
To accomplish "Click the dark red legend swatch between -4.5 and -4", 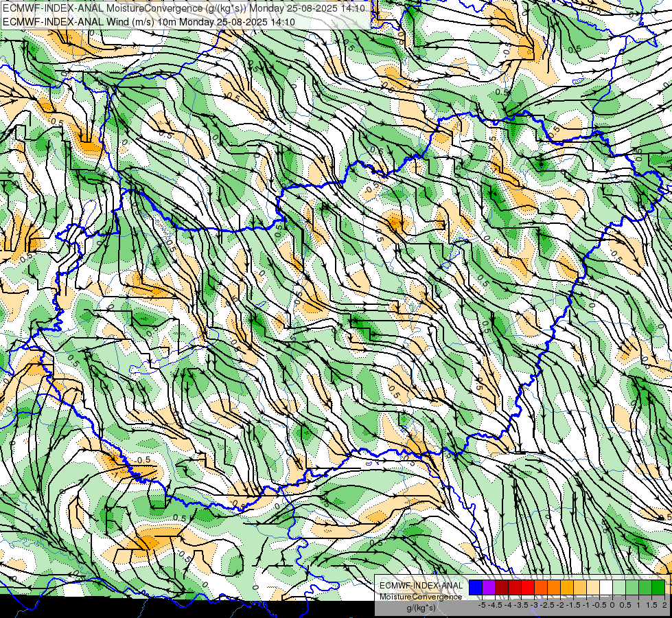I will pos(502,588).
